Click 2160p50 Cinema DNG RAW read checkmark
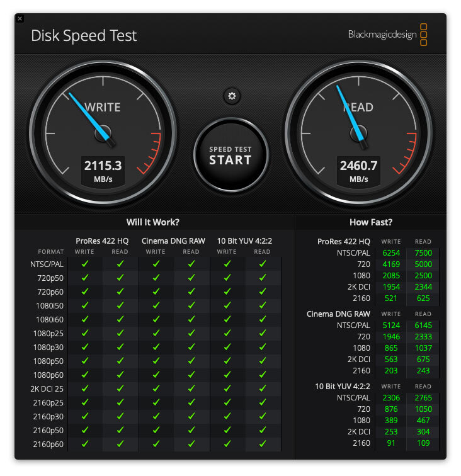This screenshot has height=476, width=461. [191, 430]
